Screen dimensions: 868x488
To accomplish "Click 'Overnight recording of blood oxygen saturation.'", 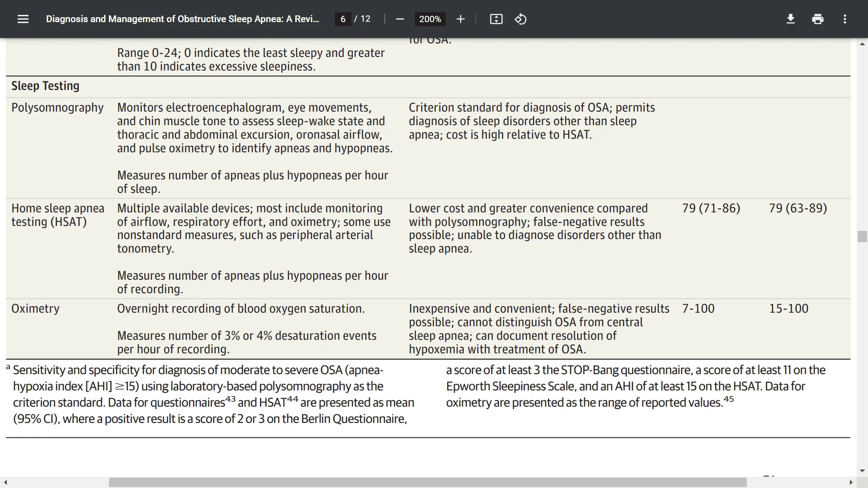I will coord(241,309).
